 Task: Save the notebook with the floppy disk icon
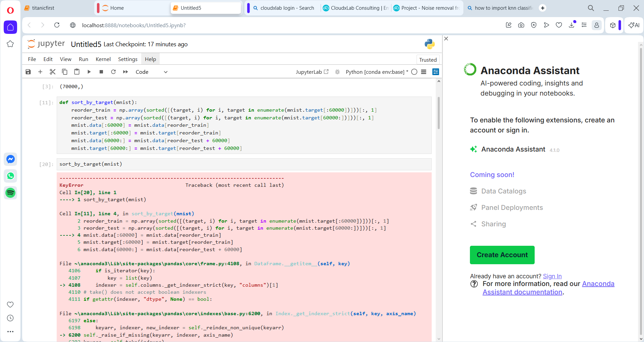[28, 72]
